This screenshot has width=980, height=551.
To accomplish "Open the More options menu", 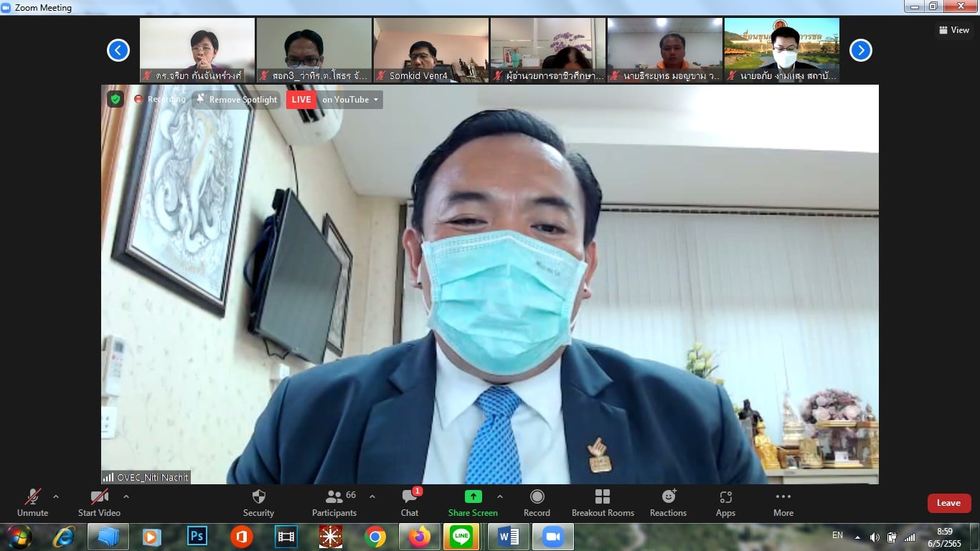I will (783, 502).
